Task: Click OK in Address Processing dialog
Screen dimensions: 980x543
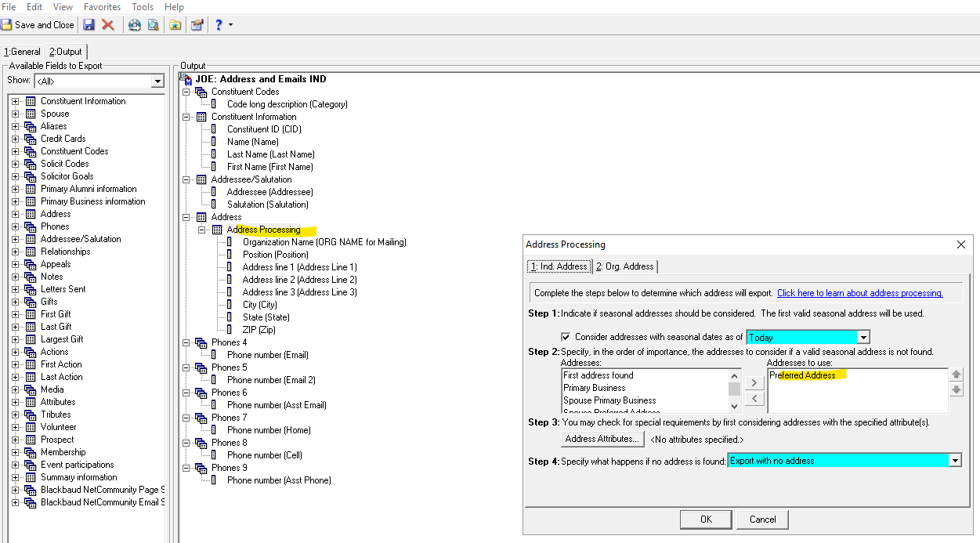Action: (706, 519)
